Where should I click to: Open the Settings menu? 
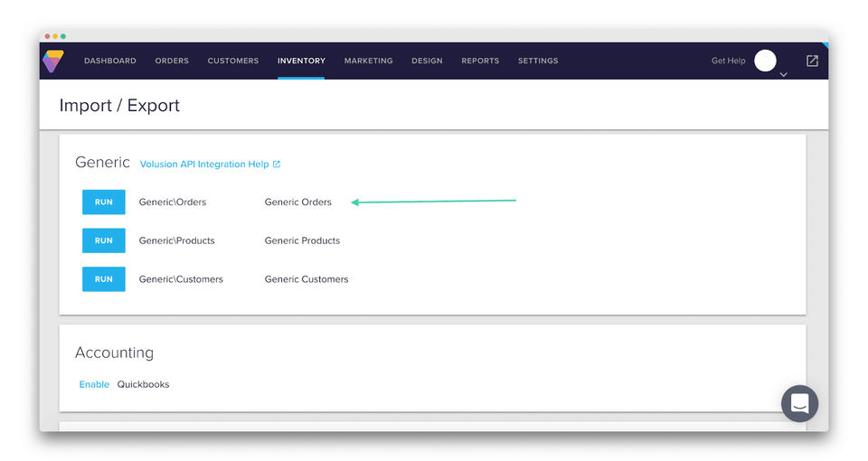pos(538,61)
